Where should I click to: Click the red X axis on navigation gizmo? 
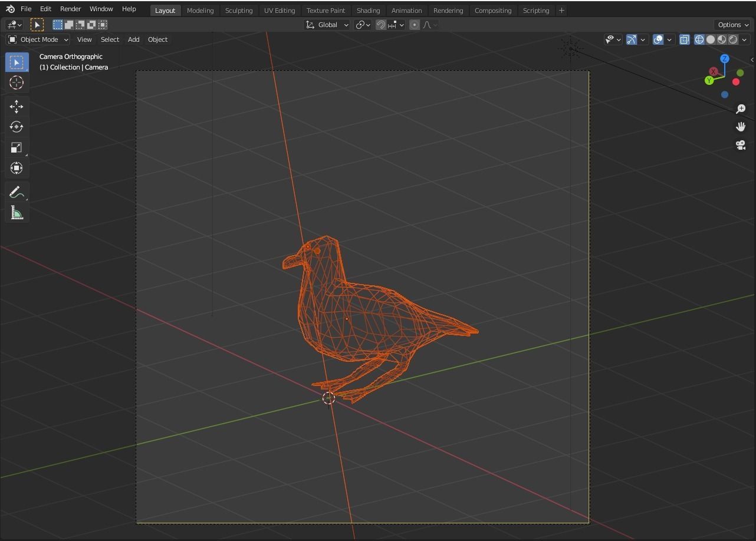click(x=714, y=72)
